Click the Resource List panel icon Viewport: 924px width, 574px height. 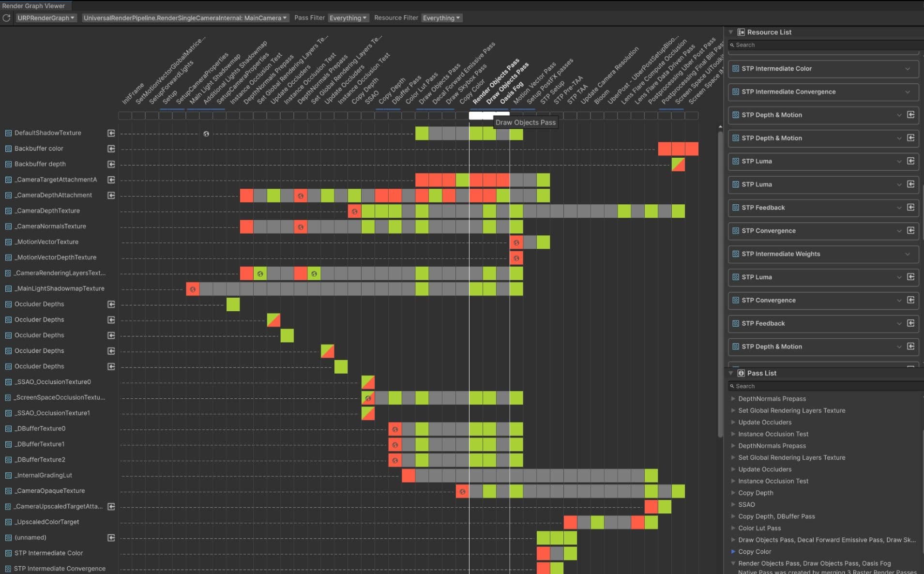click(x=742, y=32)
